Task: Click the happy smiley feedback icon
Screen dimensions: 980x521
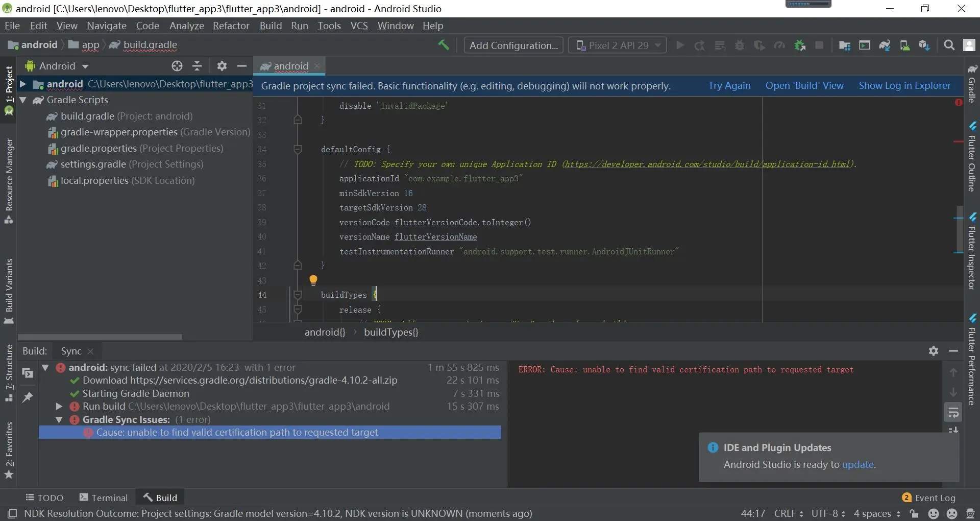Action: pos(934,513)
